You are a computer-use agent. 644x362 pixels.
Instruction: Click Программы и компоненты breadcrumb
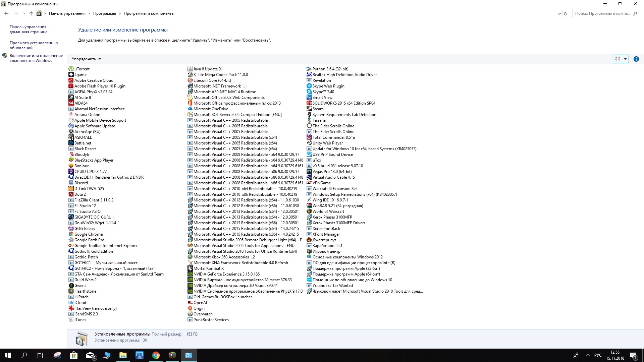pyautogui.click(x=149, y=13)
